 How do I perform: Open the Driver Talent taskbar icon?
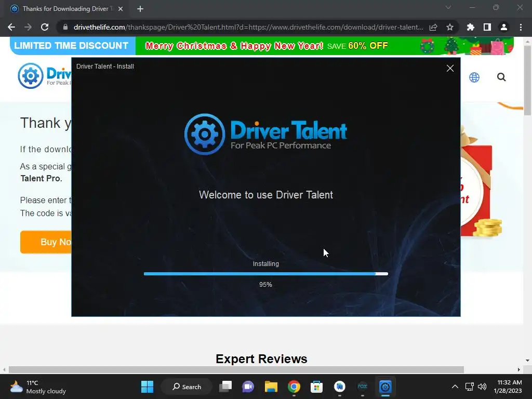tap(385, 387)
